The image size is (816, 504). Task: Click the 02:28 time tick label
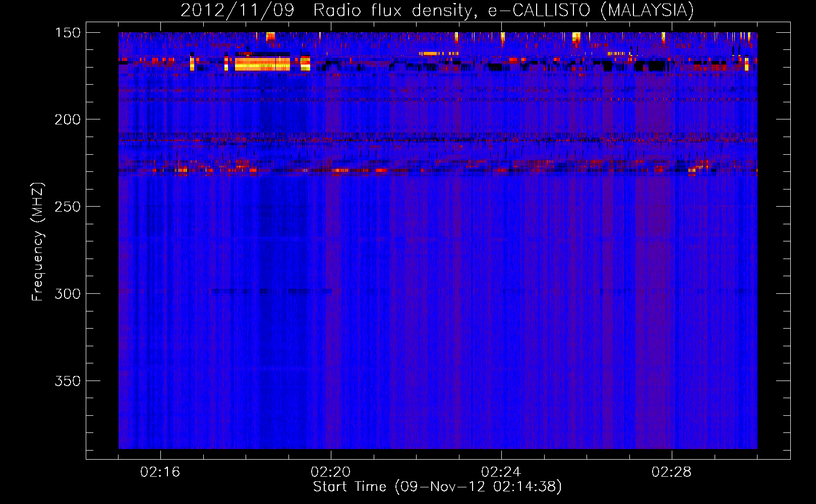click(672, 472)
